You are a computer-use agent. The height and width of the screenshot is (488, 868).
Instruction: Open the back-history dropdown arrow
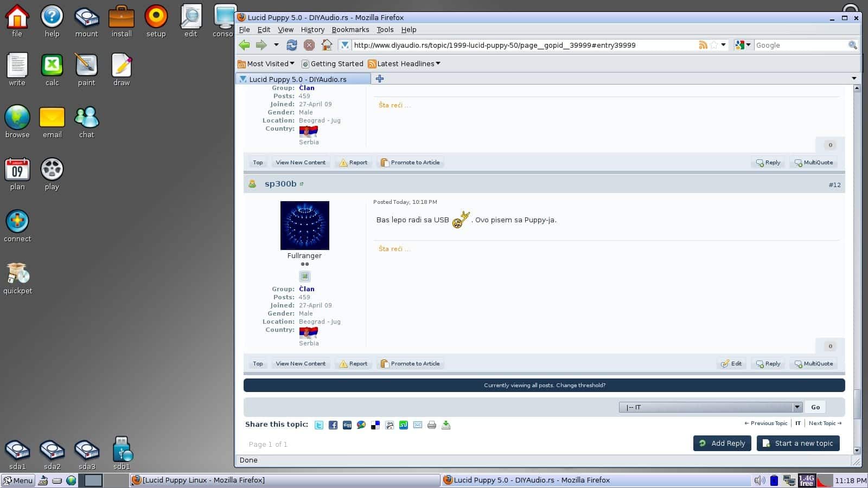click(276, 45)
